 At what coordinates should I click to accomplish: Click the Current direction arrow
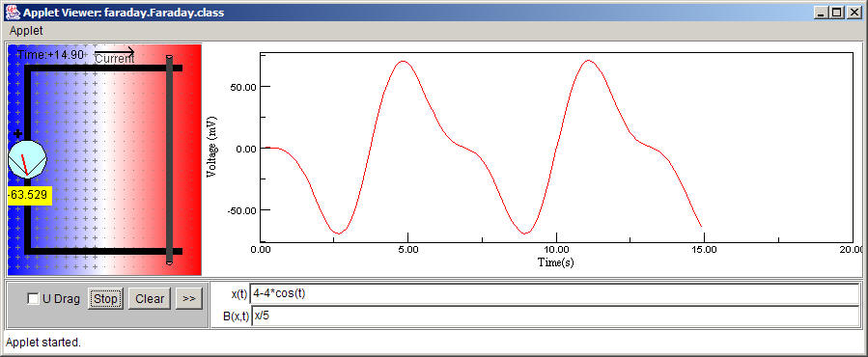pos(115,52)
